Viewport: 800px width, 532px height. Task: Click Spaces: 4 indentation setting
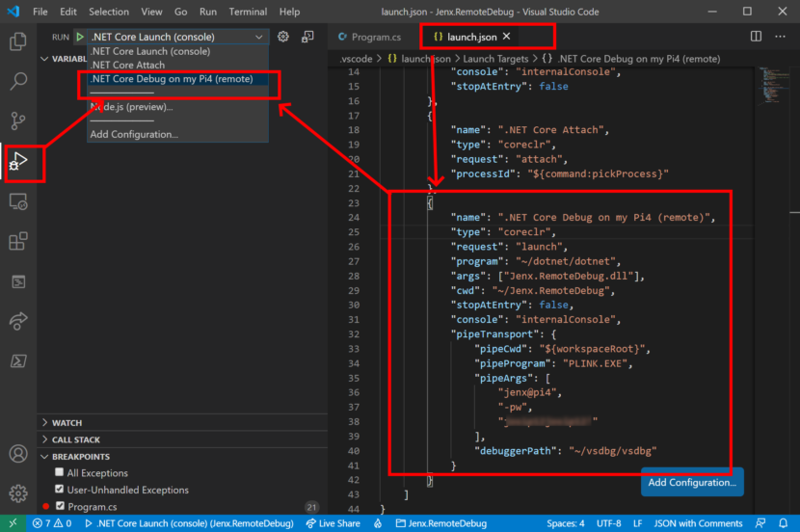[566, 523]
